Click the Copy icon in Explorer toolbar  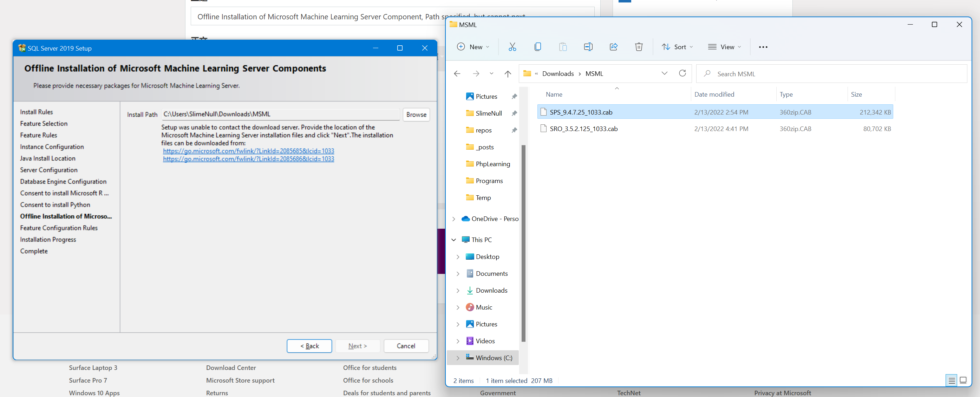click(537, 47)
